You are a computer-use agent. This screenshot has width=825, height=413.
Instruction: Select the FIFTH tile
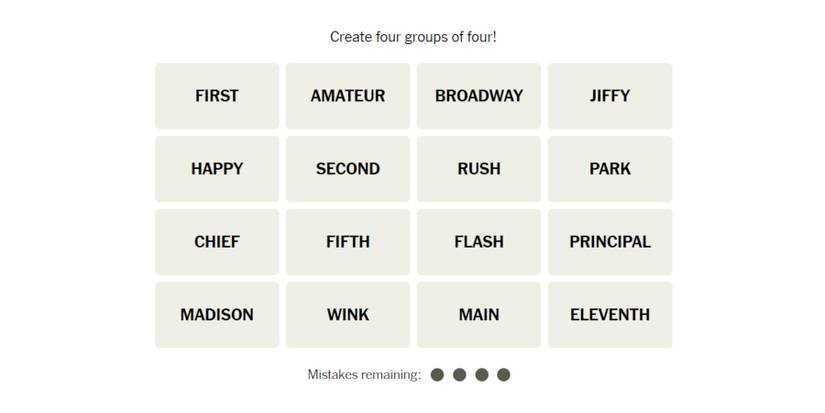pyautogui.click(x=348, y=242)
